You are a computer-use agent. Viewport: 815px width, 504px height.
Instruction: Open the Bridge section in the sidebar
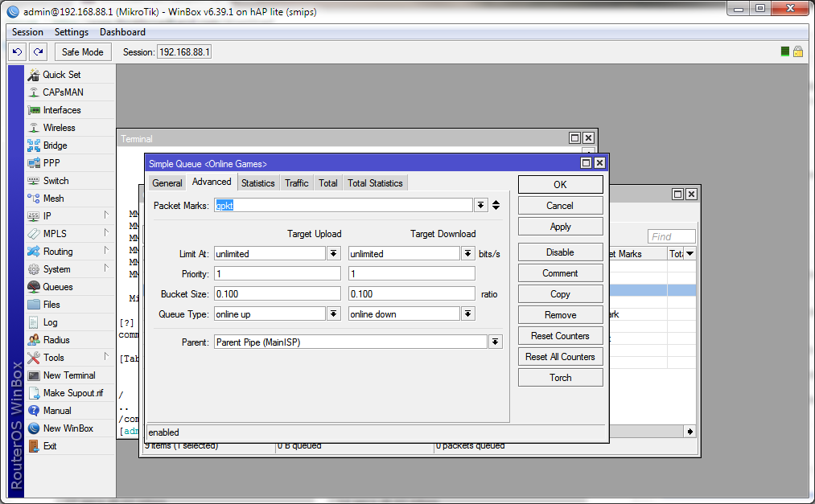coord(55,145)
